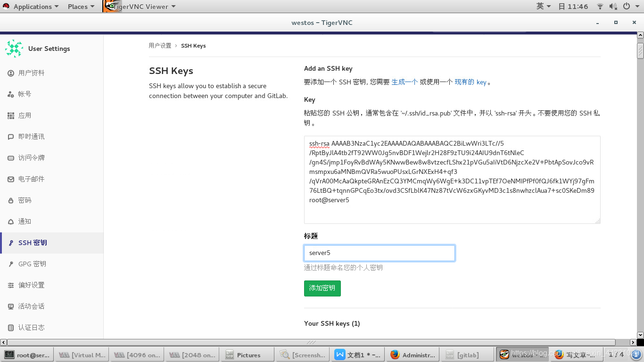Focus the 标题 title input field

[x=380, y=253]
